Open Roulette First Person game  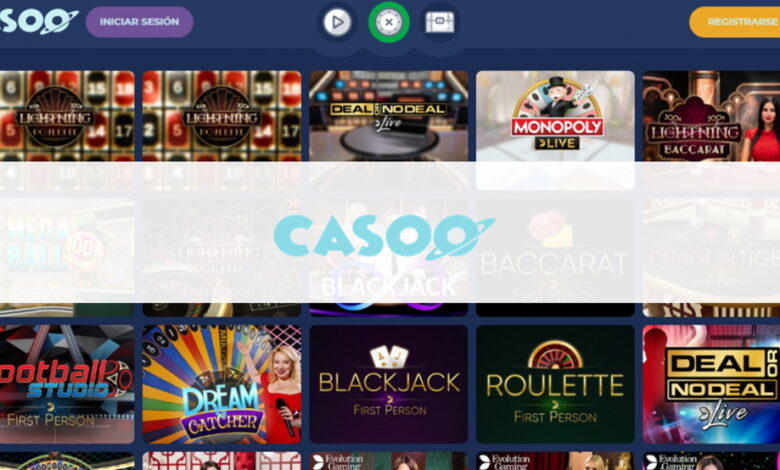pos(555,384)
